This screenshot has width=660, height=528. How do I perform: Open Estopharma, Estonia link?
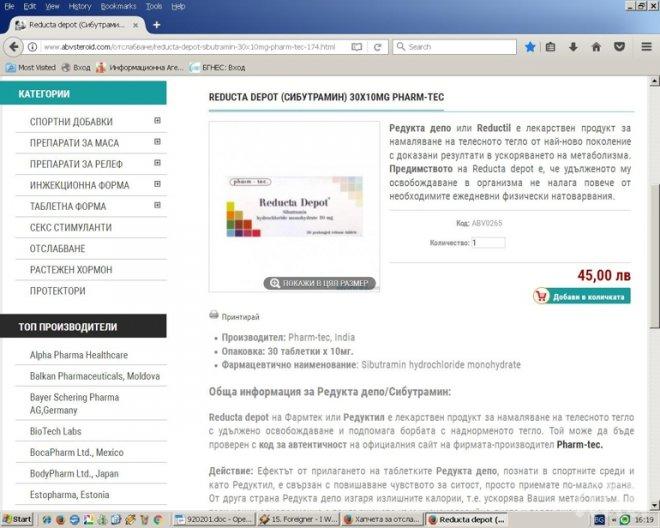pyautogui.click(x=69, y=495)
